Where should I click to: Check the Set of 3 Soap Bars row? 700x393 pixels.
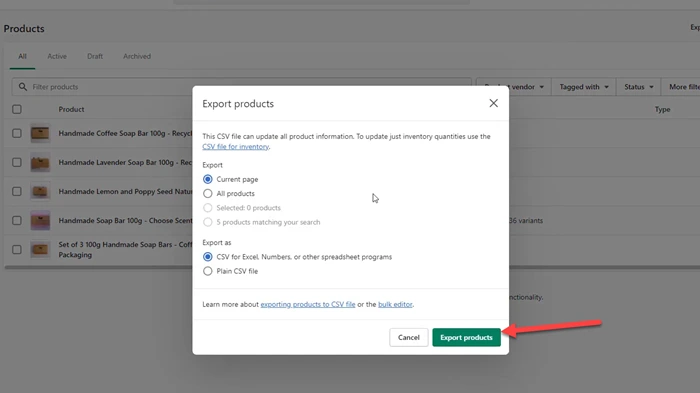[x=17, y=250]
